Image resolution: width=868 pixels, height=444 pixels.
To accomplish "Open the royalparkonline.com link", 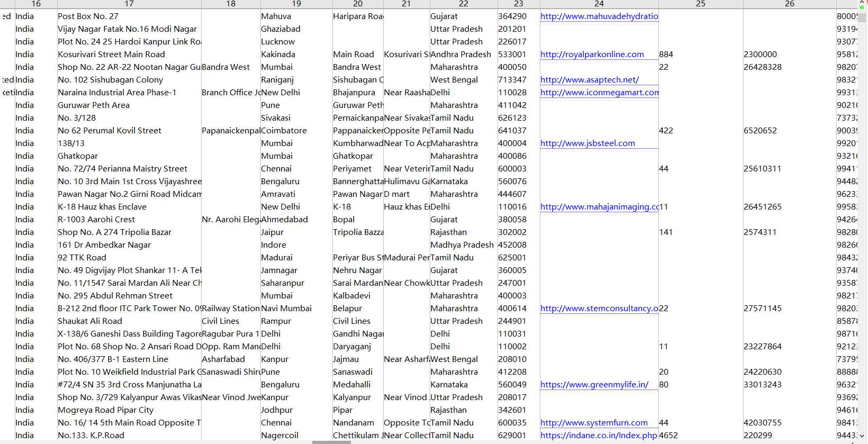I will [x=592, y=55].
